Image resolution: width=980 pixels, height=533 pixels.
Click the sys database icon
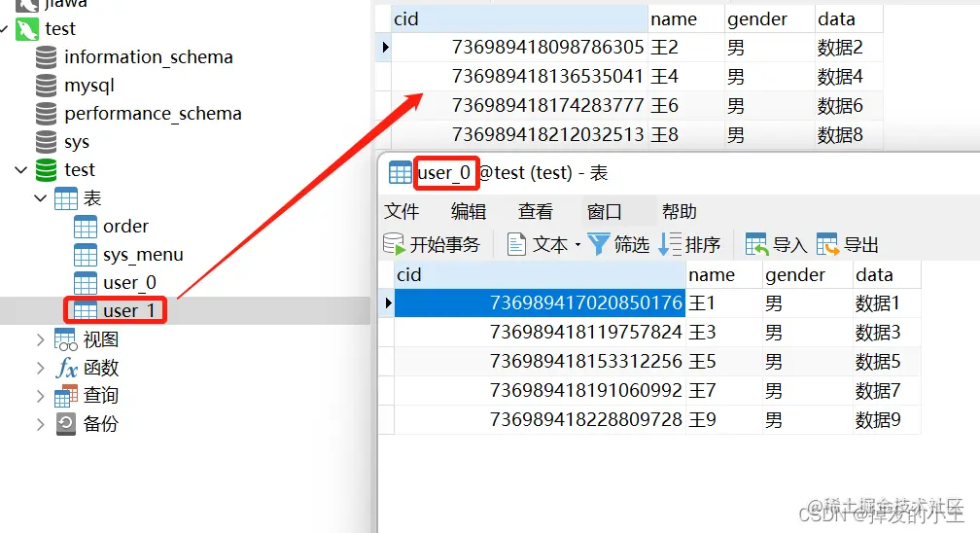[47, 141]
